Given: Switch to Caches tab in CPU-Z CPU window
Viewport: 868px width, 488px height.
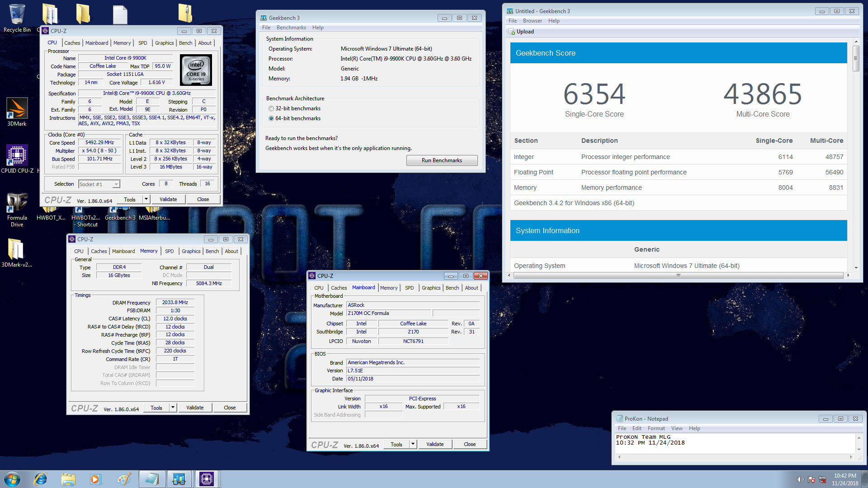Looking at the screenshot, I should pos(72,43).
